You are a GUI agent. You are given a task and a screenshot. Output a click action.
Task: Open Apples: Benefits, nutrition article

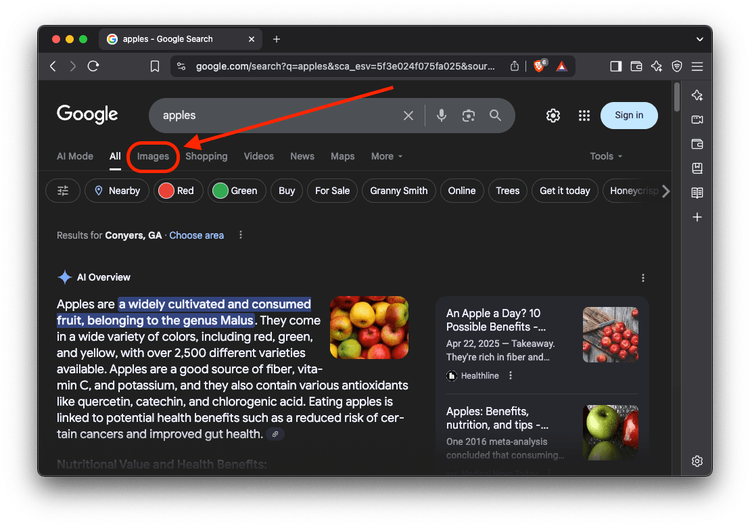[x=497, y=418]
